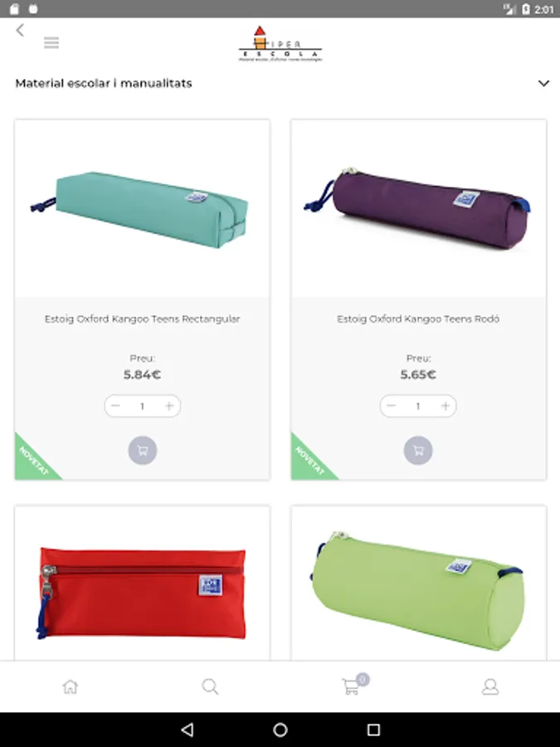Open the purple round pencil case image
560x747 pixels.
(x=418, y=208)
